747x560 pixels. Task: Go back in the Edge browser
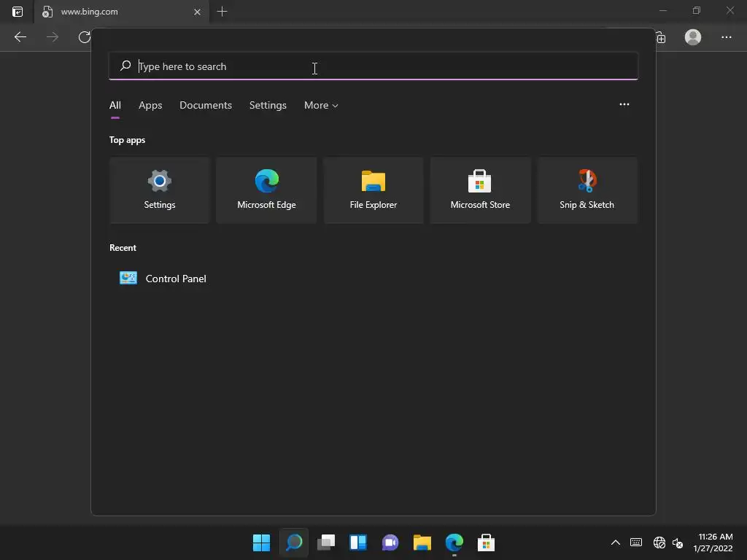pyautogui.click(x=20, y=37)
